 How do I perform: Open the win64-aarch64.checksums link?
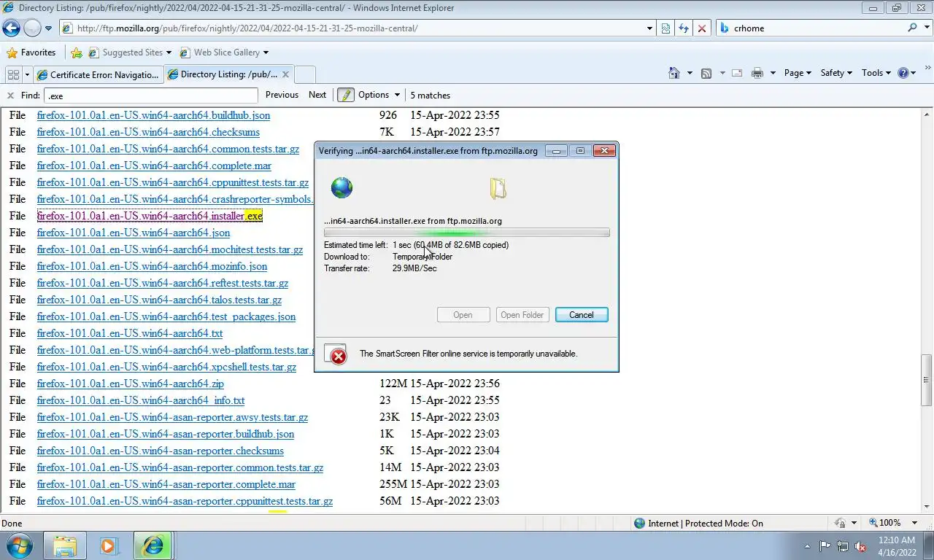point(148,132)
